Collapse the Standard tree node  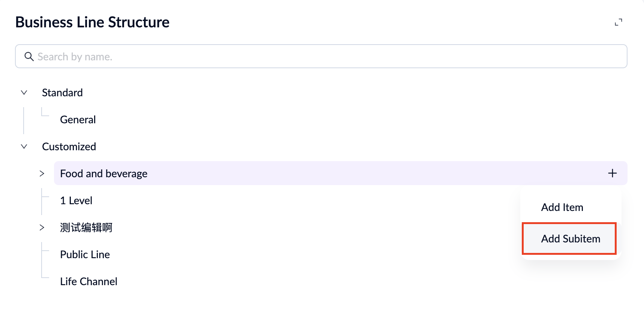[x=24, y=92]
